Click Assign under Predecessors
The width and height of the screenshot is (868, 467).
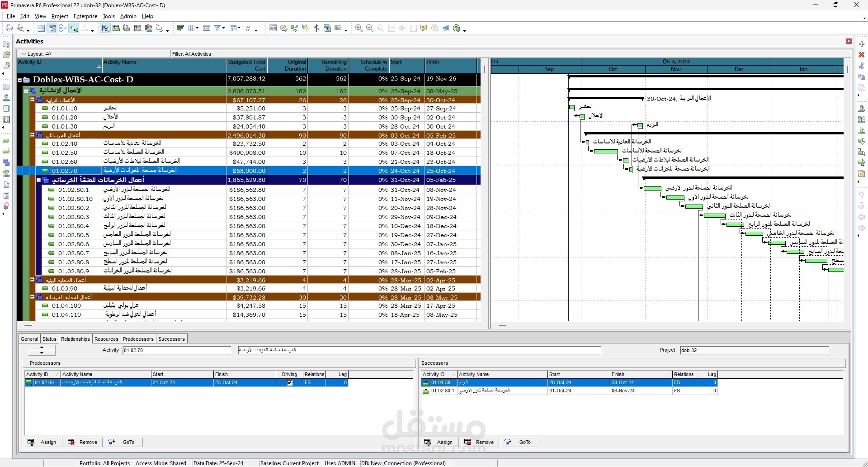tap(43, 442)
